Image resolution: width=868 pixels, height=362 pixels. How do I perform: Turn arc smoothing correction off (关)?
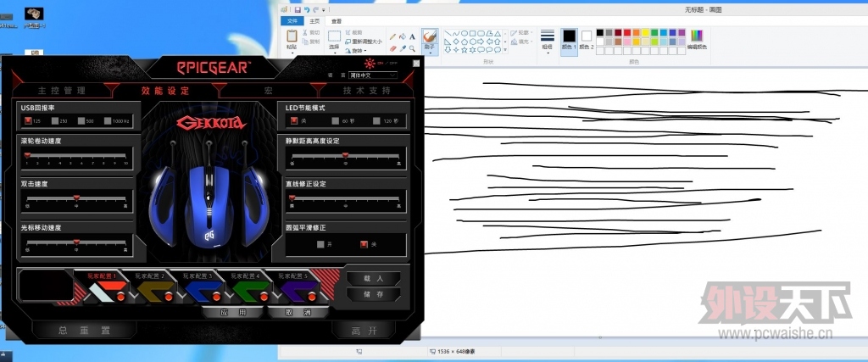[364, 244]
